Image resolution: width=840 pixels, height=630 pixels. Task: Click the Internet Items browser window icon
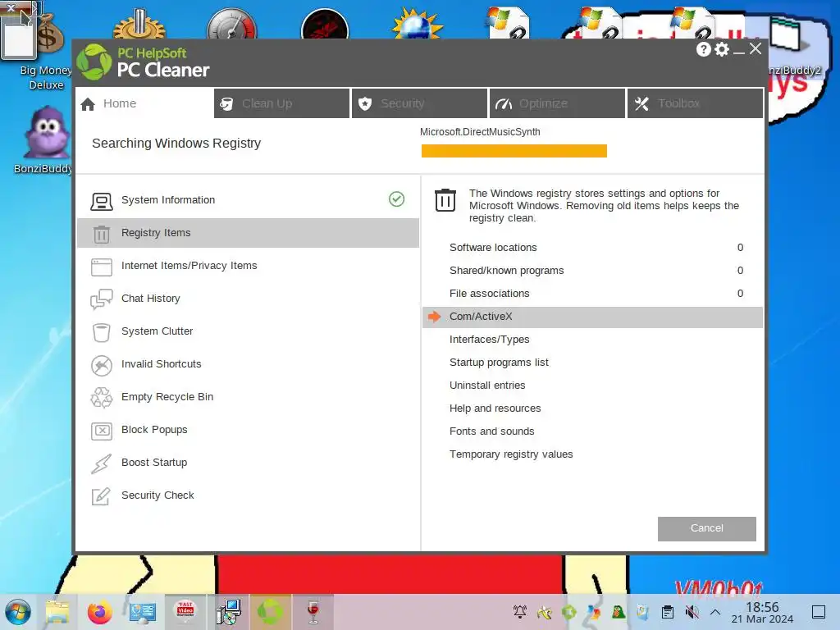101,267
